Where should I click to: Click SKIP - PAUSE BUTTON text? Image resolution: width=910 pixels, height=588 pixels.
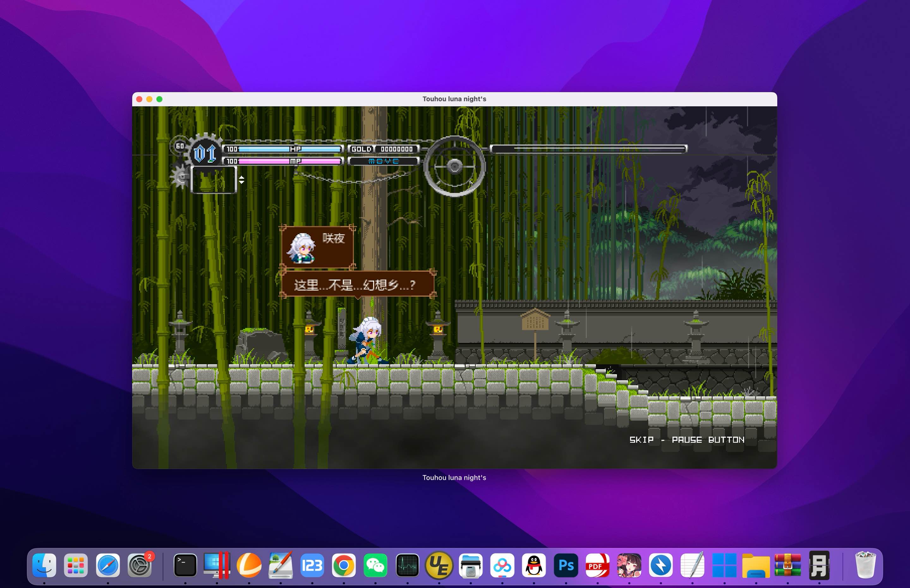click(687, 440)
